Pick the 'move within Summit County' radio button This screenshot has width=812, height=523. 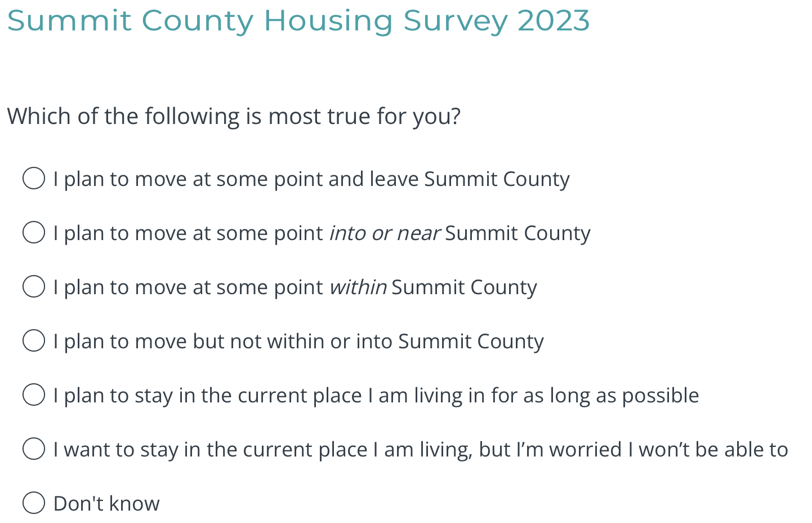(34, 287)
